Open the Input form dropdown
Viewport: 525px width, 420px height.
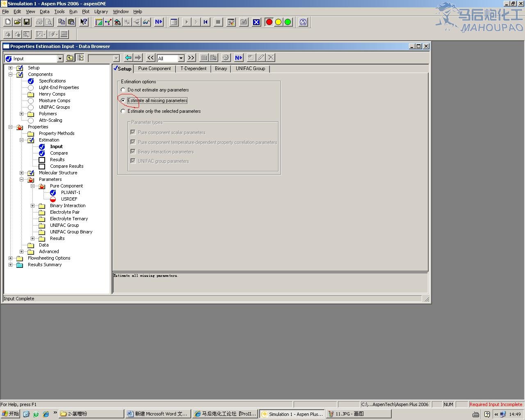click(x=60, y=59)
